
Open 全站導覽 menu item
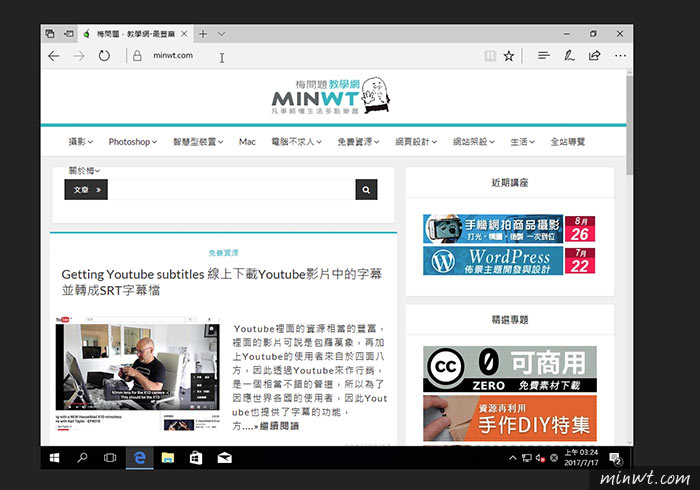(567, 141)
